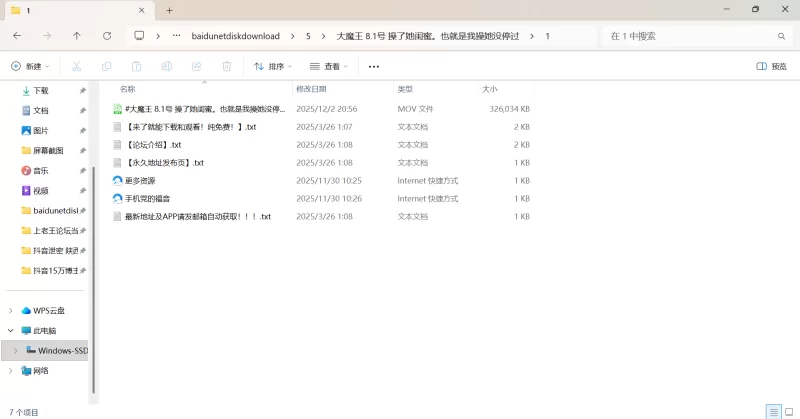Click the 新建 new item button
This screenshot has height=419, width=800.
(29, 67)
